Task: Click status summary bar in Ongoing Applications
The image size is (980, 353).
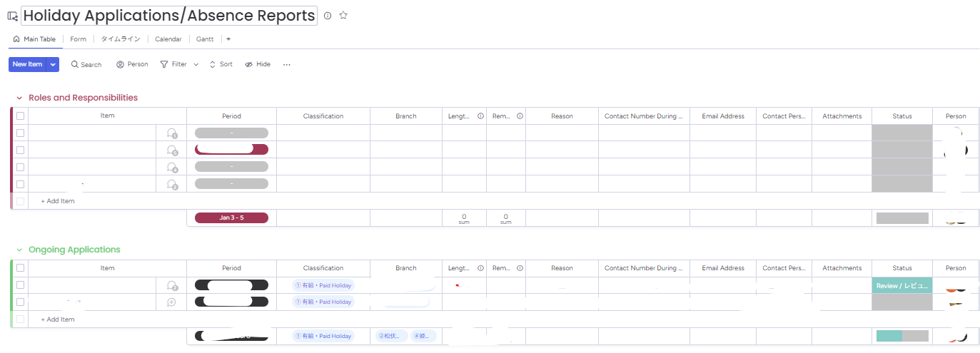Action: coord(902,336)
